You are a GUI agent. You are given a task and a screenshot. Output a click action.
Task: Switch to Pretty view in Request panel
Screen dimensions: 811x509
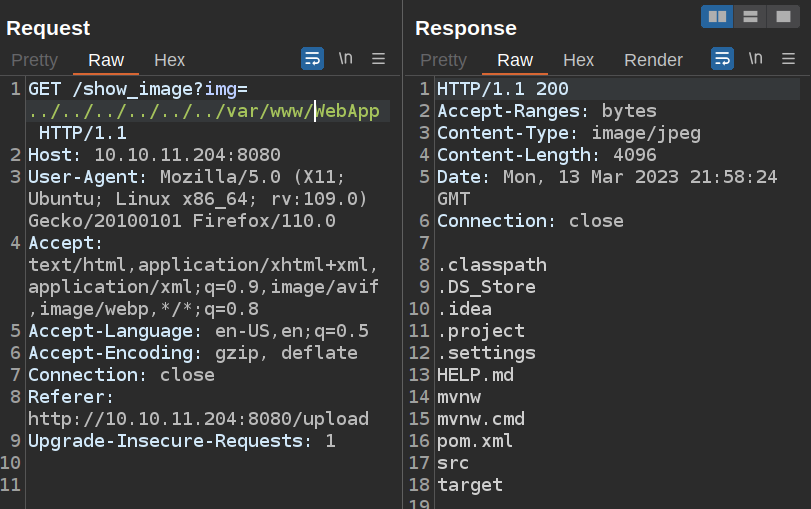click(35, 60)
